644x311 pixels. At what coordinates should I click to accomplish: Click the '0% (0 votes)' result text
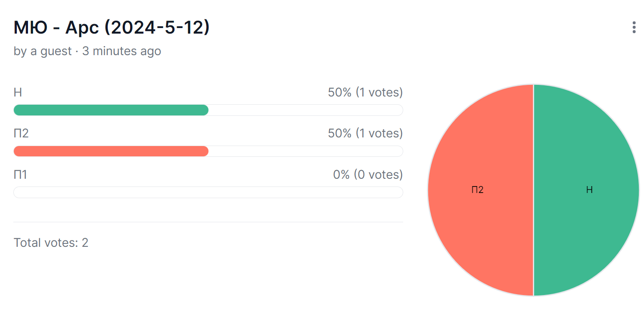point(368,174)
